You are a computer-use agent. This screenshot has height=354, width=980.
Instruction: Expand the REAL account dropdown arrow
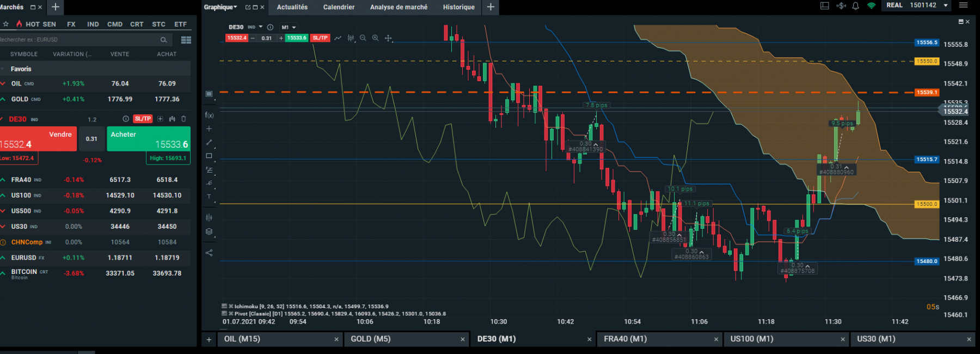click(946, 5)
